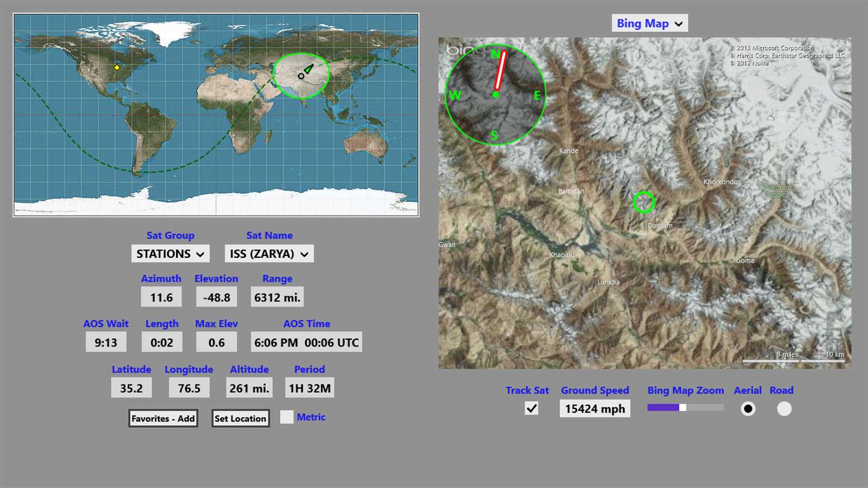Image resolution: width=868 pixels, height=488 pixels.
Task: Expand the STATIONS Sat Group dropdown
Action: click(171, 254)
